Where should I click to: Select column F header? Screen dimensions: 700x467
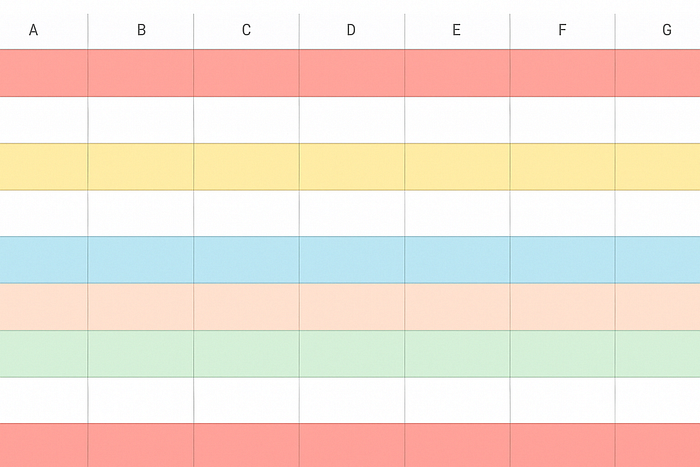(x=562, y=30)
